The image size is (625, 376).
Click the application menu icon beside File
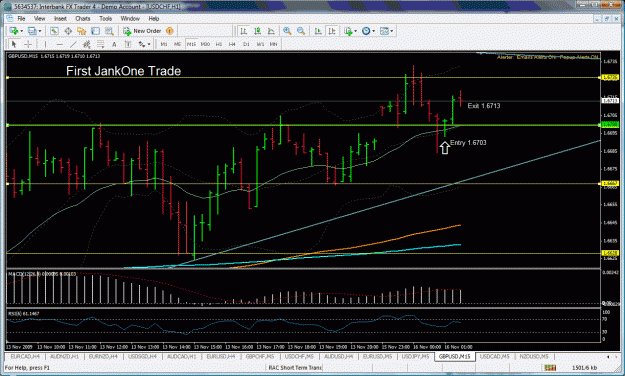coord(10,18)
